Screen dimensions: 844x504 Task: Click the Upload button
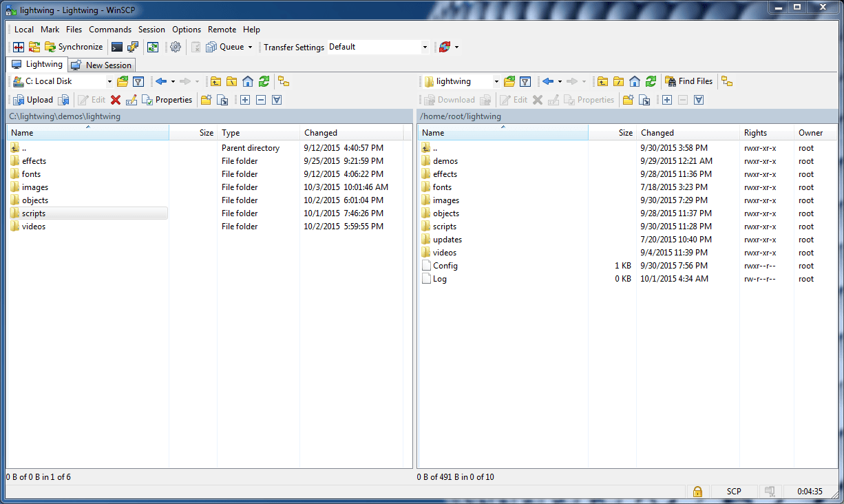tap(33, 100)
